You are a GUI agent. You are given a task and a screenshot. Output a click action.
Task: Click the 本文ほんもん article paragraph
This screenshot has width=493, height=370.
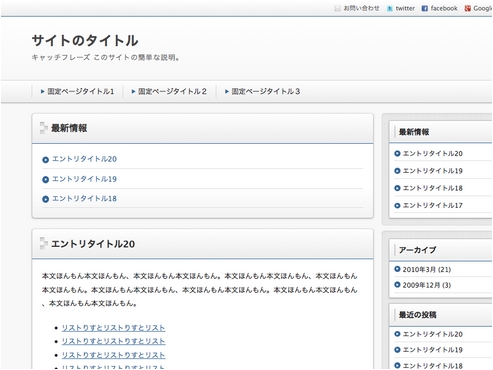199,290
